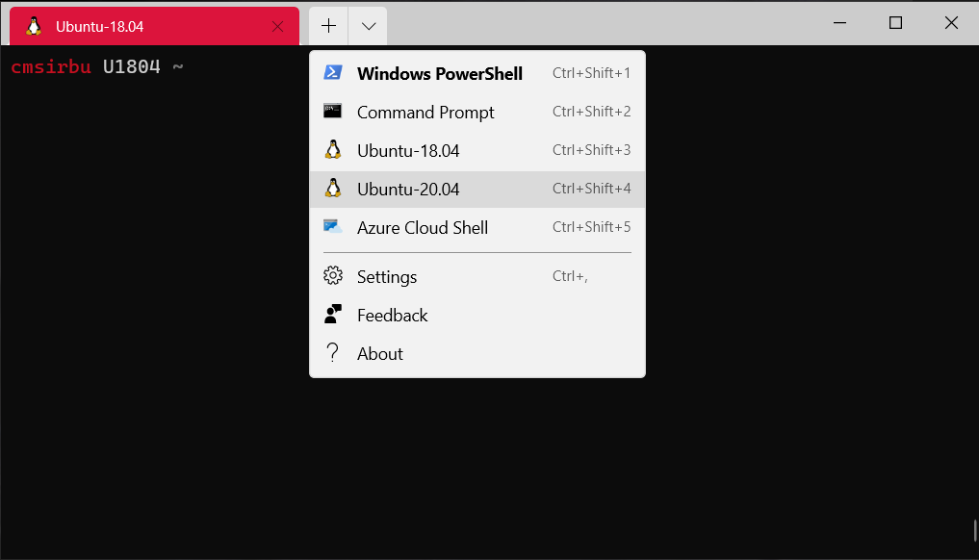The width and height of the screenshot is (979, 560).
Task: Click the Feedback person icon
Action: pos(333,314)
